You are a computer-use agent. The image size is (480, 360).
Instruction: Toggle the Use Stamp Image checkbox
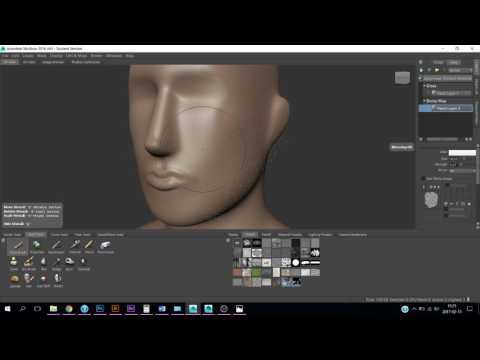point(423,179)
